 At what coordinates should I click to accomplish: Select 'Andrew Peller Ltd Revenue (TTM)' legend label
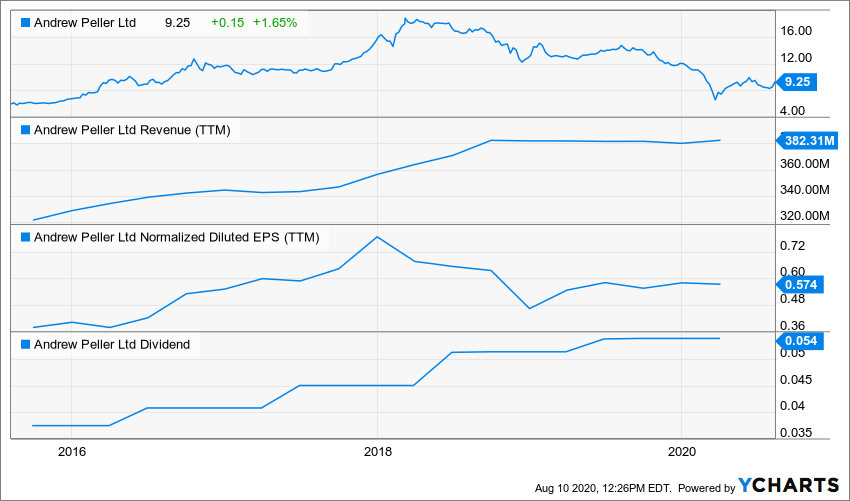click(x=132, y=130)
